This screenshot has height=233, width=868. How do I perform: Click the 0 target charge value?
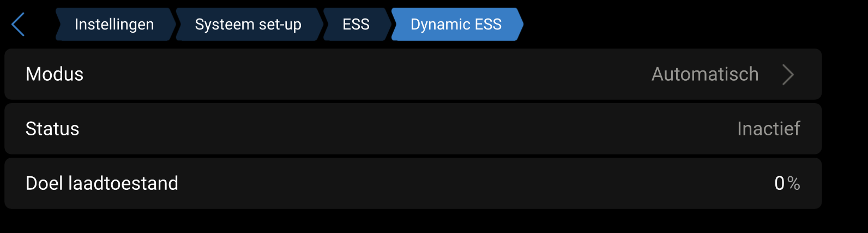point(779,183)
